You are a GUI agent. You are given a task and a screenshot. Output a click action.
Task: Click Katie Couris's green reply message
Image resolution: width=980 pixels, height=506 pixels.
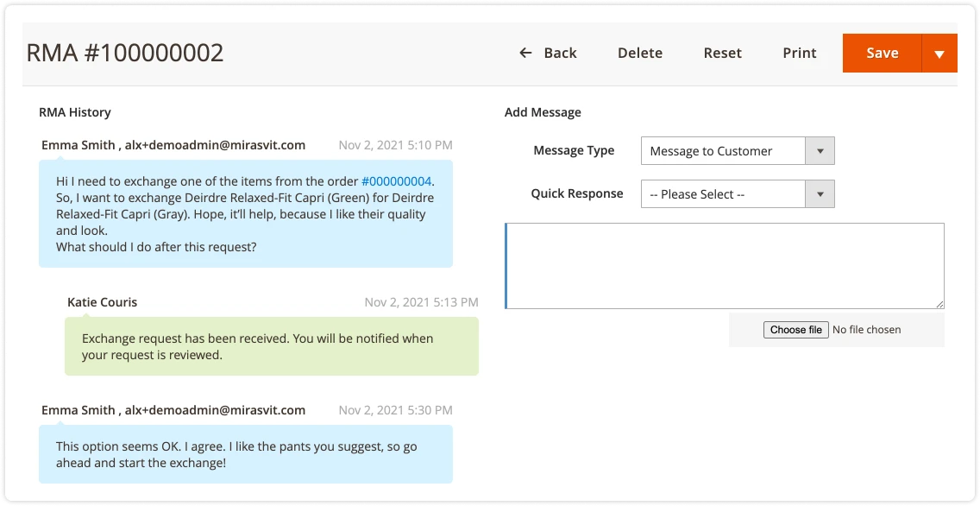coord(272,347)
